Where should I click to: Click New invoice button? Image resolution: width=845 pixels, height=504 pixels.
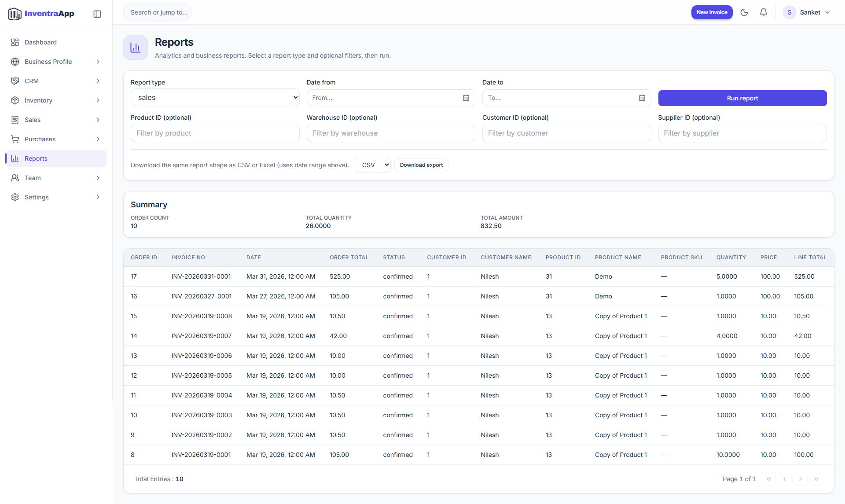712,12
